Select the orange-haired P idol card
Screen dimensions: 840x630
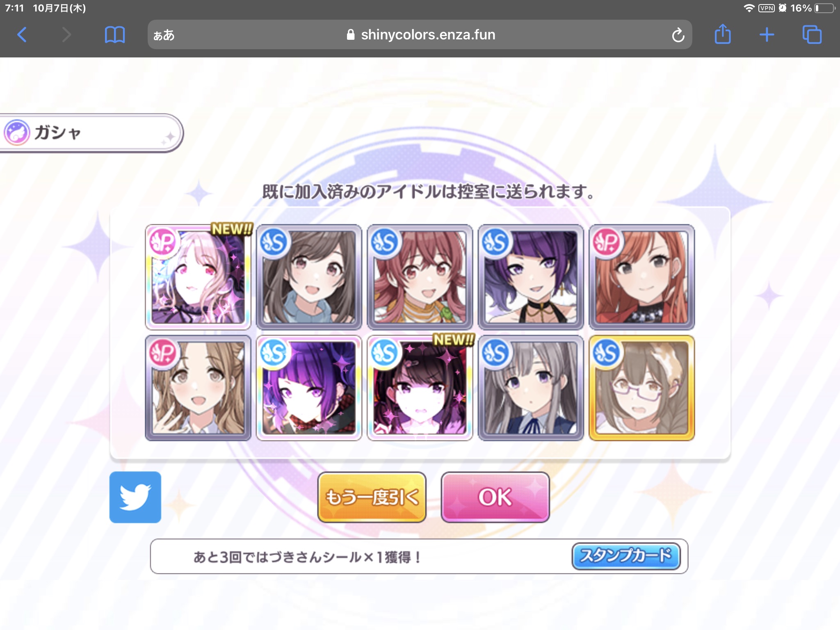tap(641, 277)
